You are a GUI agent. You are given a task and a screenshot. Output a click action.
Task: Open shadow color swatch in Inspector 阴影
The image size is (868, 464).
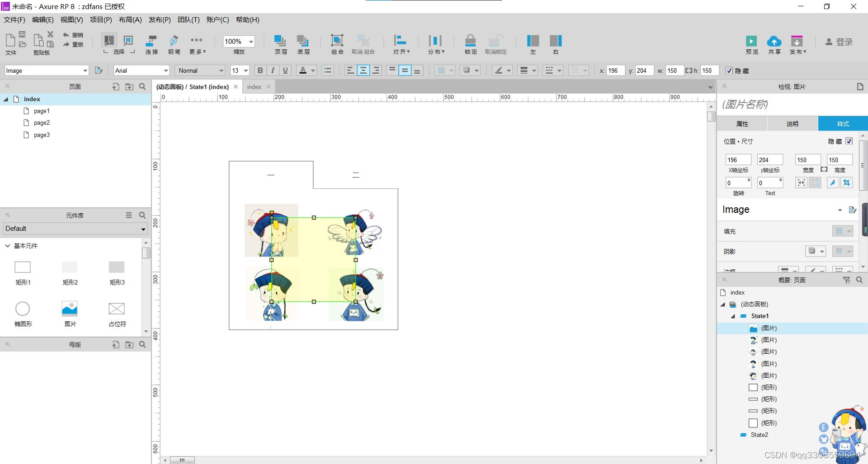843,251
